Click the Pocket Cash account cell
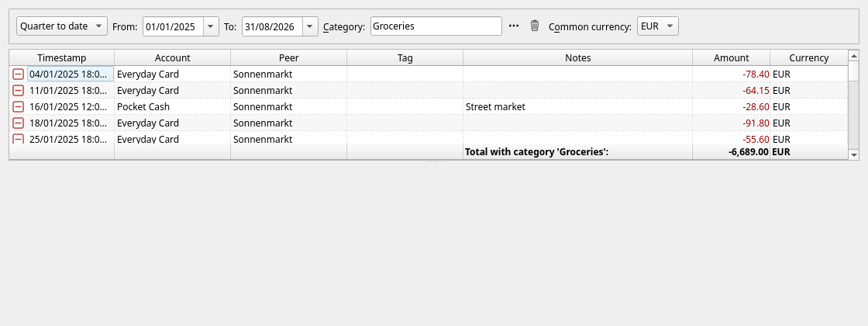Image resolution: width=868 pixels, height=326 pixels. tap(173, 106)
